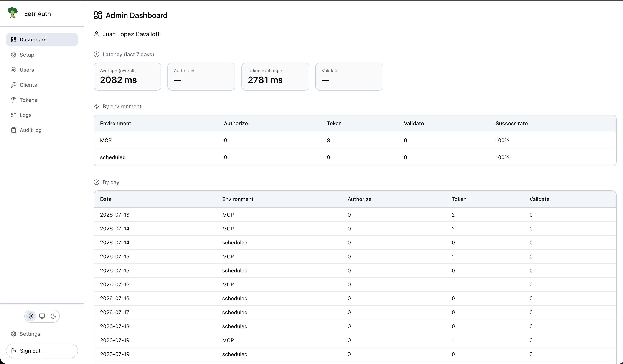The width and height of the screenshot is (623, 364).
Task: Click the Users people icon
Action: click(14, 70)
